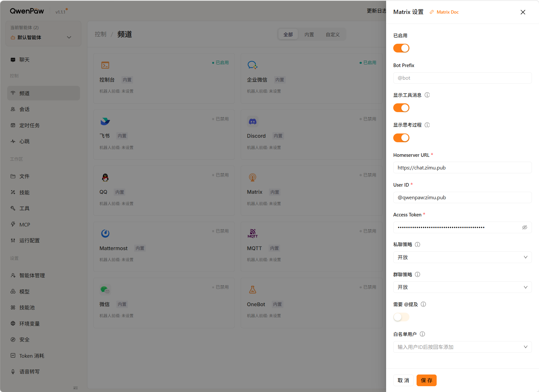
Task: Click the 控制 breadcrumb link
Action: (x=100, y=34)
